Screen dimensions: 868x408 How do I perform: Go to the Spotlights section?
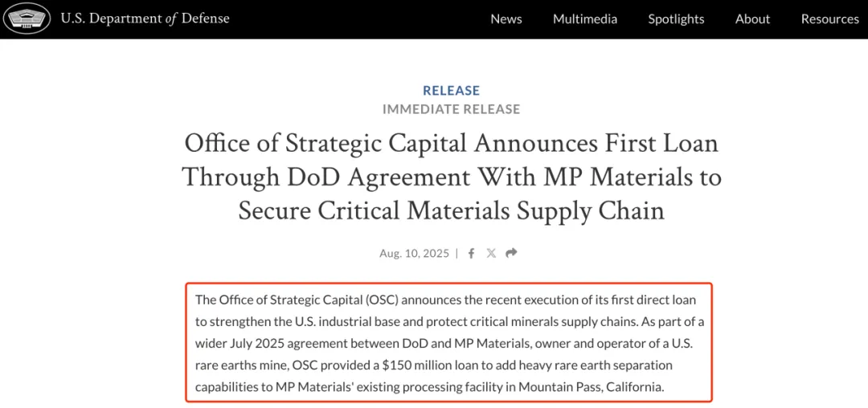pos(676,19)
